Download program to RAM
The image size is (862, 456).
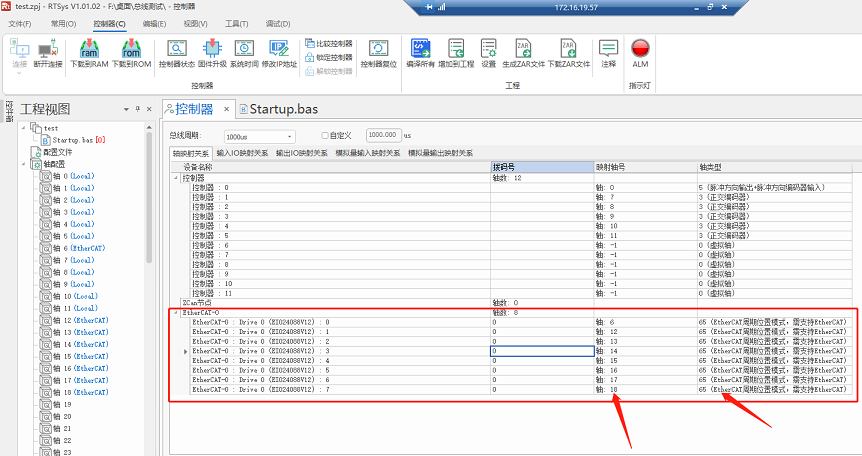(89, 53)
